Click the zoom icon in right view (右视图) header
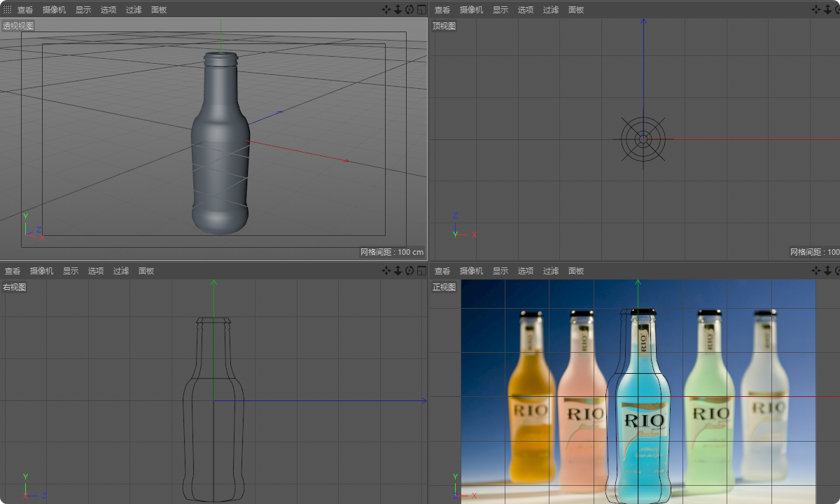This screenshot has height=504, width=840. pyautogui.click(x=398, y=271)
